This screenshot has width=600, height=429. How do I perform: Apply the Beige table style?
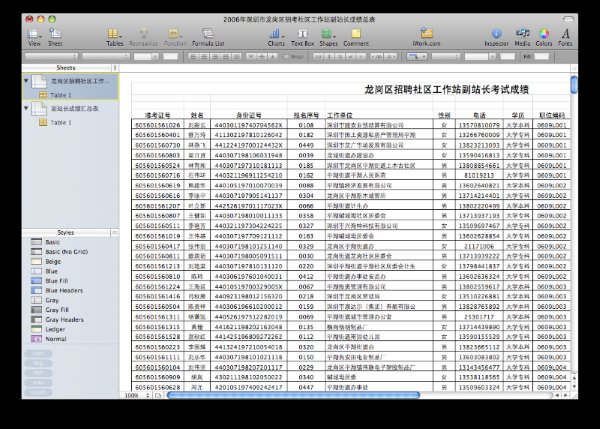point(46,261)
